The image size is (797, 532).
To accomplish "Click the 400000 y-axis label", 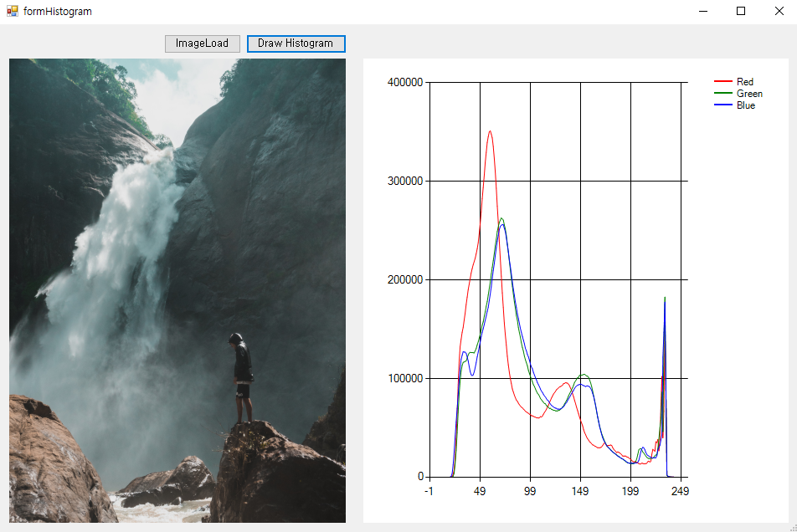I will pyautogui.click(x=405, y=82).
